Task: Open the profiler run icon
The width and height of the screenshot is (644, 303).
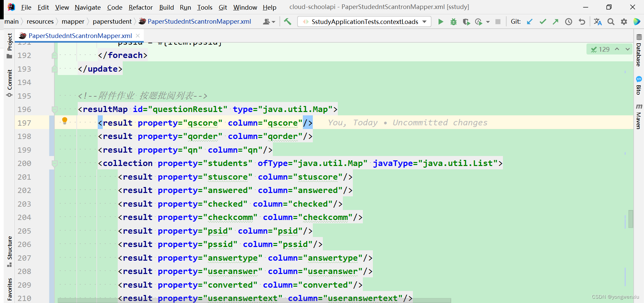Action: 479,22
